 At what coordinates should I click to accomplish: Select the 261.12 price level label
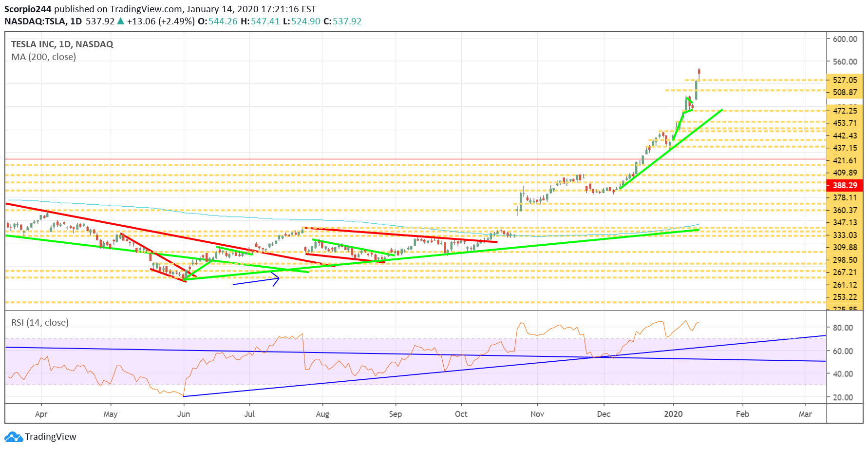point(845,285)
